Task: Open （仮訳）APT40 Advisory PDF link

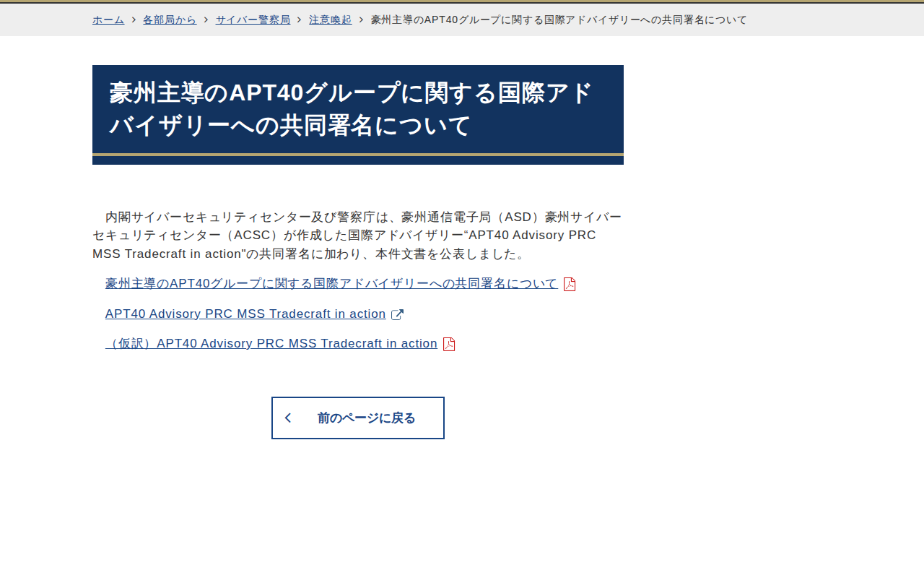Action: (x=271, y=344)
